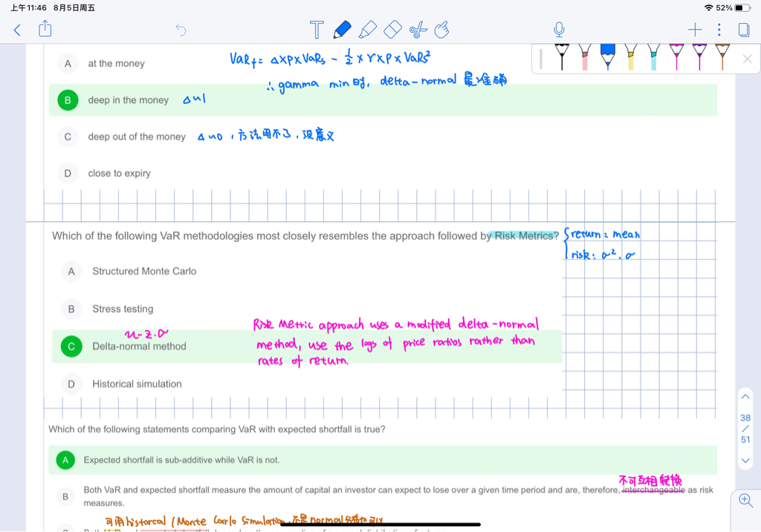The height and width of the screenshot is (532, 761).
Task: Select option A Expected shortfall is sub-additive
Action: 65,460
